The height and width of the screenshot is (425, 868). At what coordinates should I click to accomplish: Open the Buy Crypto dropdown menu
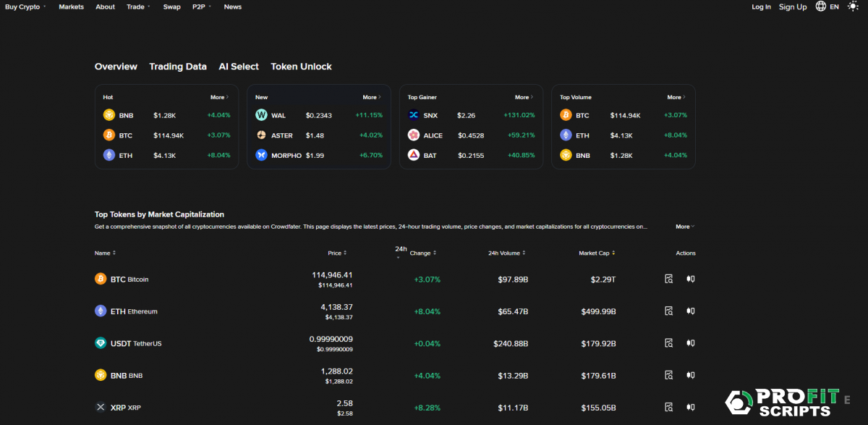[x=25, y=7]
